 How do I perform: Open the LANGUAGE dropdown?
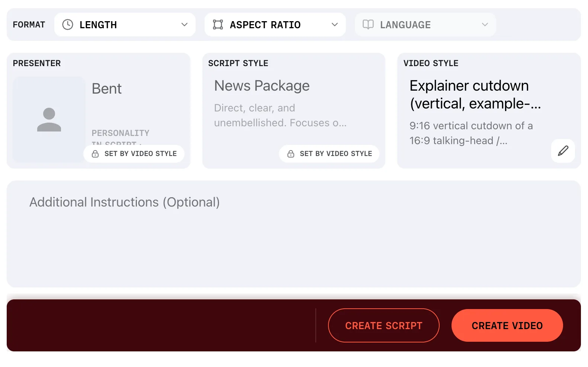pyautogui.click(x=425, y=25)
